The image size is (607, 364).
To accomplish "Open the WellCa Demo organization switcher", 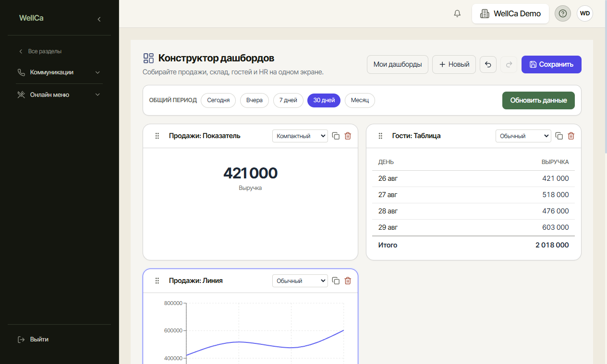I will coord(510,13).
